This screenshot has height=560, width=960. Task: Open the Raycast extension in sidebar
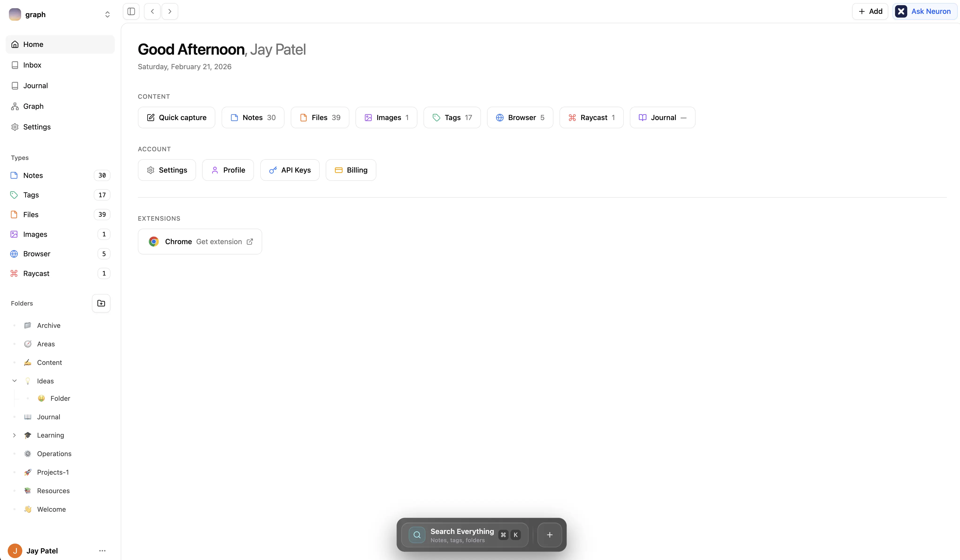pyautogui.click(x=36, y=273)
